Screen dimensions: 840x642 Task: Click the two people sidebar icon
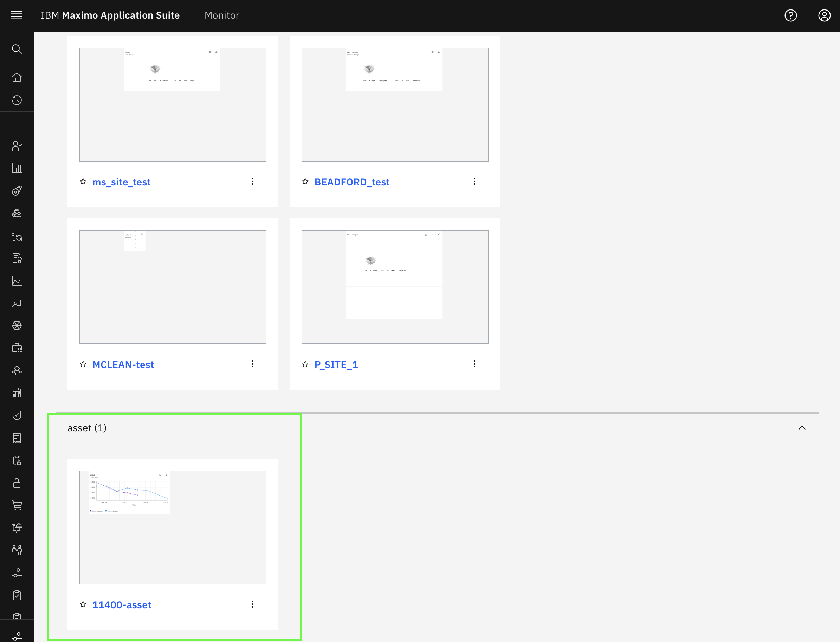coord(17,550)
